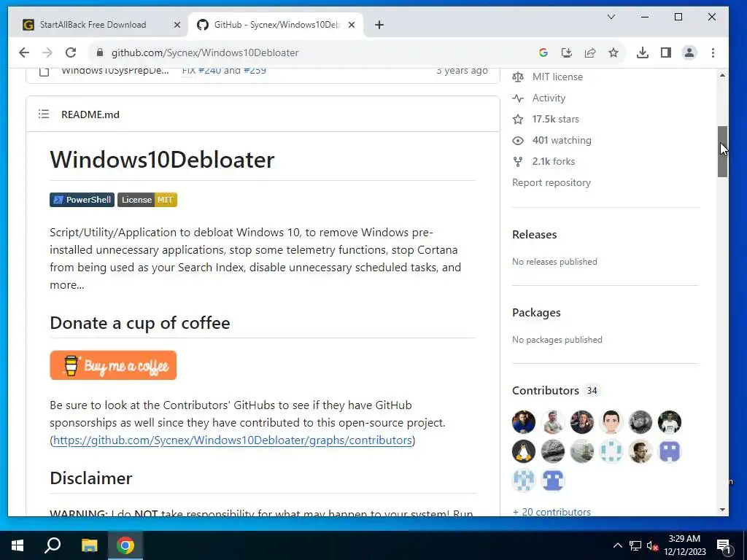View the 17.5k stars
The image size is (747, 560).
[555, 119]
